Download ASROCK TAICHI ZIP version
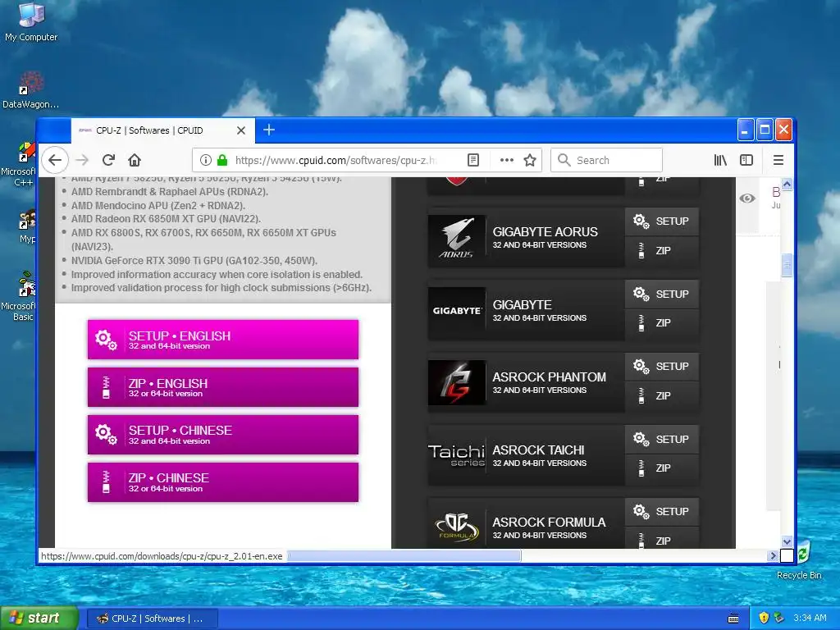Viewport: 840px width, 630px height. [662, 468]
